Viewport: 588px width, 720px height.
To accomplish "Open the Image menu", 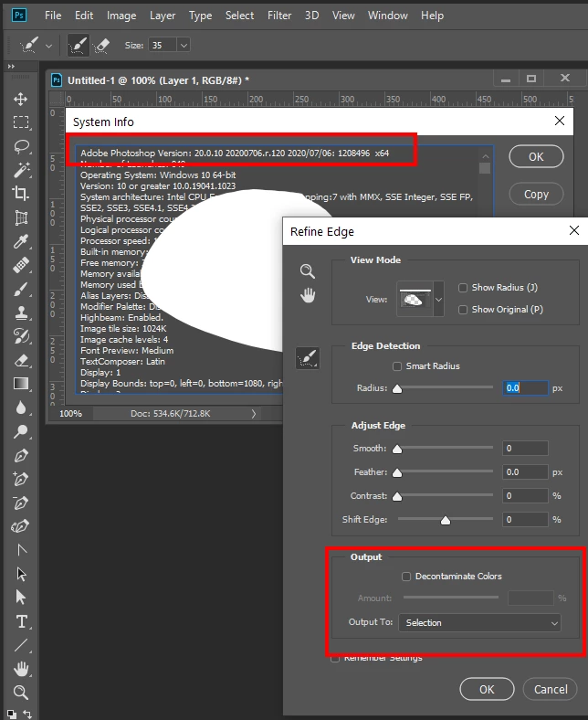I will [121, 16].
